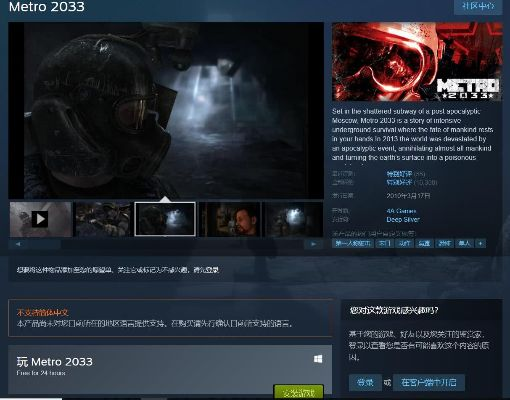The width and height of the screenshot is (510, 400).
Task: Click the wishlist login prompt text
Action: point(118,270)
